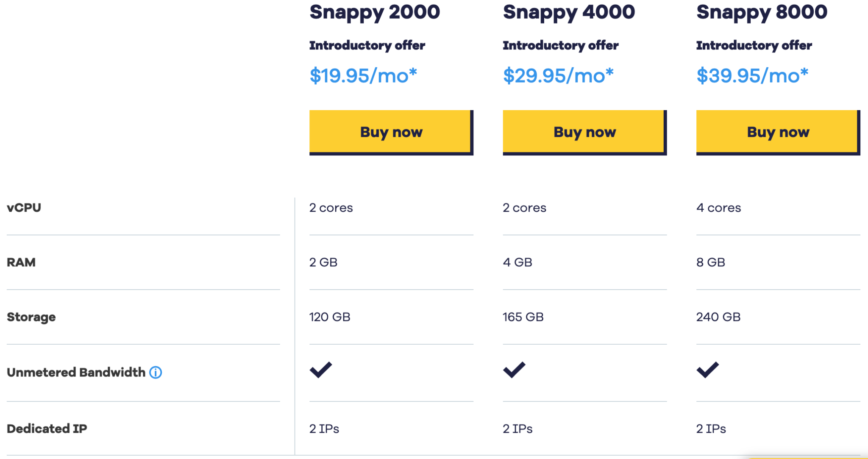Click the vCPU row label
868x459 pixels.
coord(24,207)
